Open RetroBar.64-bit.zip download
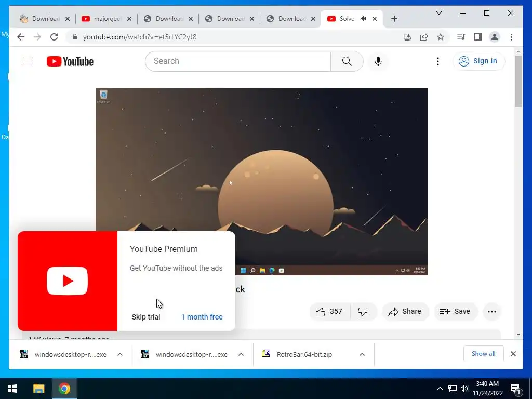532x399 pixels. click(304, 354)
